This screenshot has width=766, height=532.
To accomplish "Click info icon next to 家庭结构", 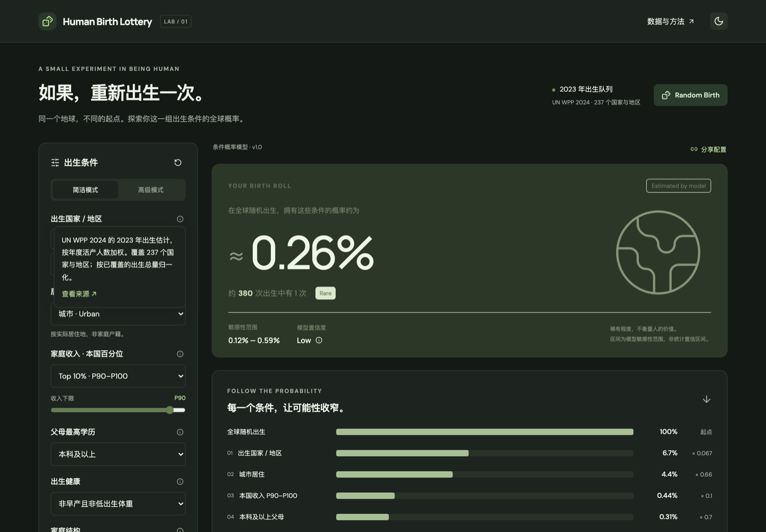I will click(x=180, y=530).
